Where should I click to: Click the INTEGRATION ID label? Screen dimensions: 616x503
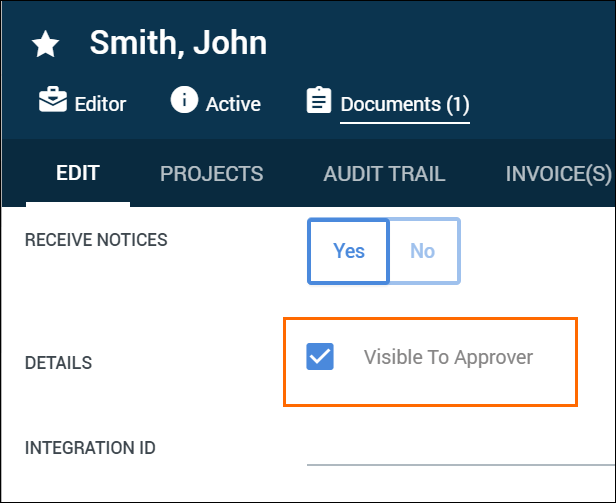(90, 448)
